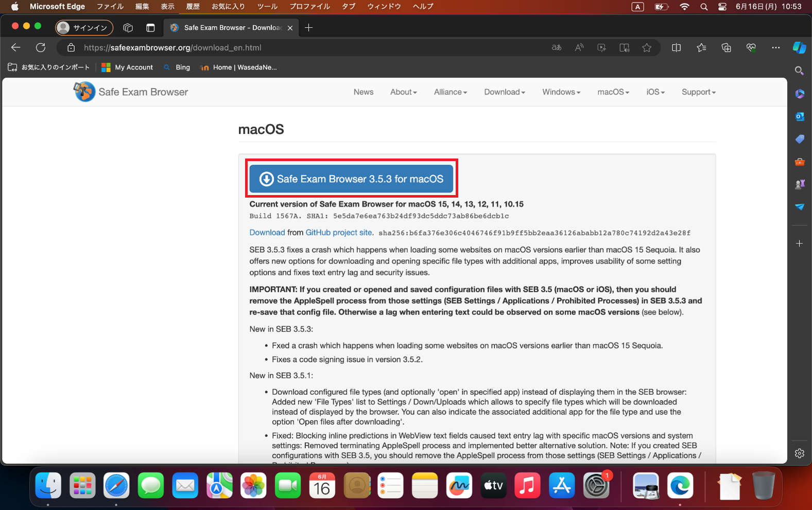The width and height of the screenshot is (812, 510).
Task: Expand the macOS dropdown in navigation
Action: pos(613,92)
